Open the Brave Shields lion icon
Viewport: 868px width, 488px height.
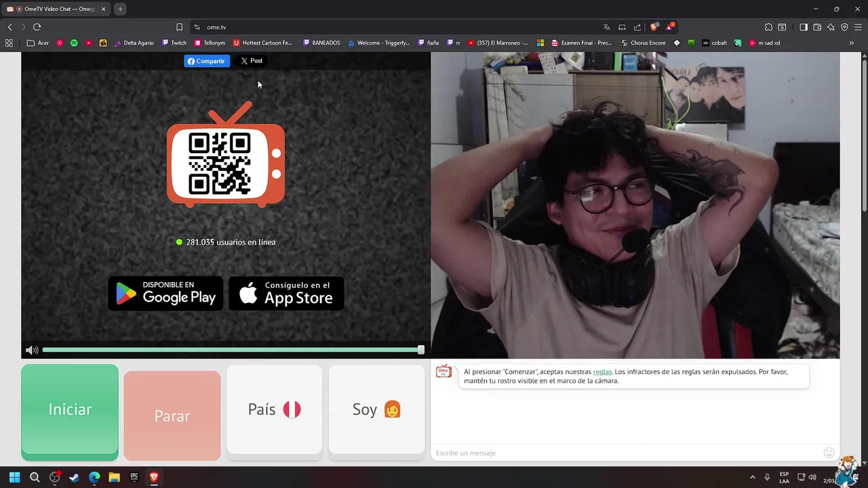coord(654,27)
